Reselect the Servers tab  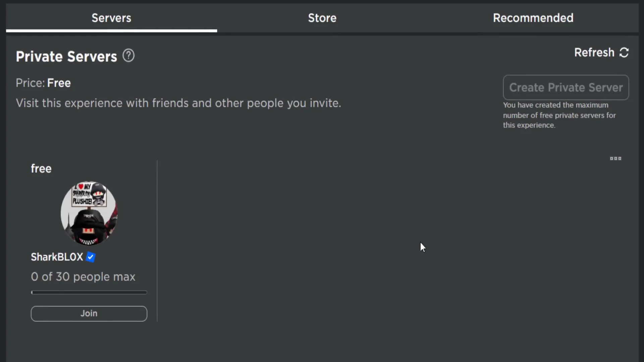coord(111,18)
